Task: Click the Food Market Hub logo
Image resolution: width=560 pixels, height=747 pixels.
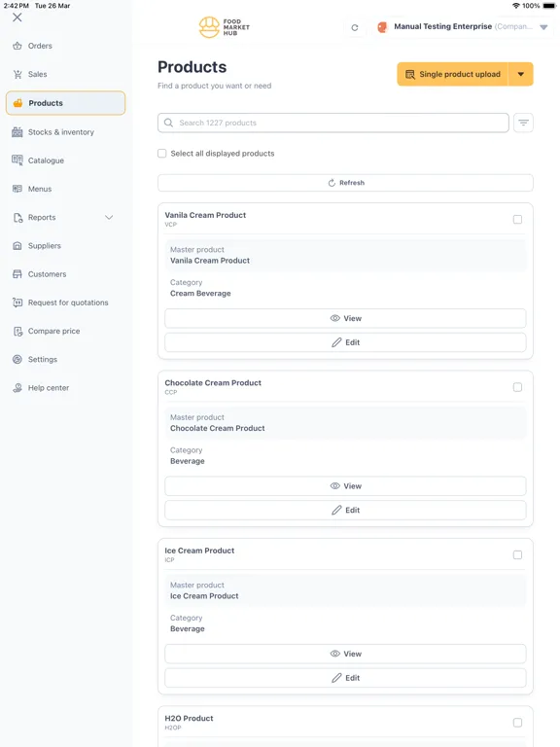Action: click(x=224, y=27)
